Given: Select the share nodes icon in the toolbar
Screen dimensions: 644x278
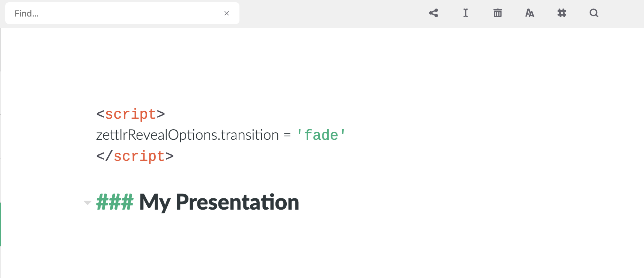Looking at the screenshot, I should click(x=433, y=13).
